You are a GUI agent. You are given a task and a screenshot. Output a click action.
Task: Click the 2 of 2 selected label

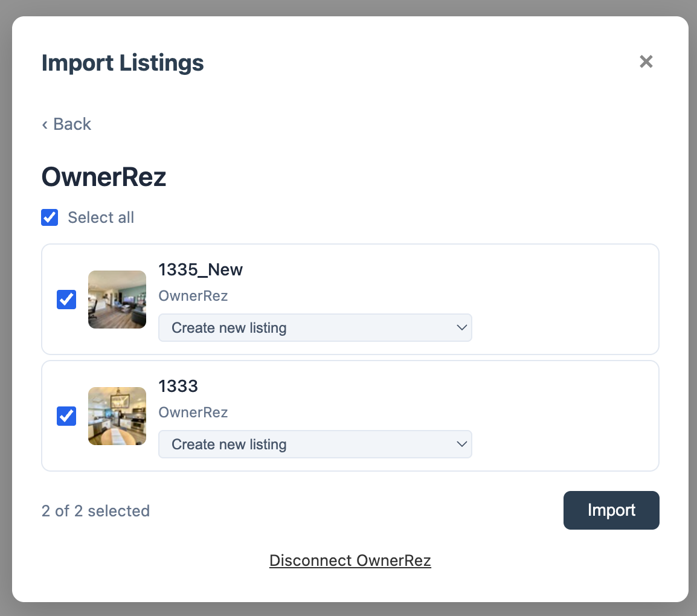pos(95,510)
